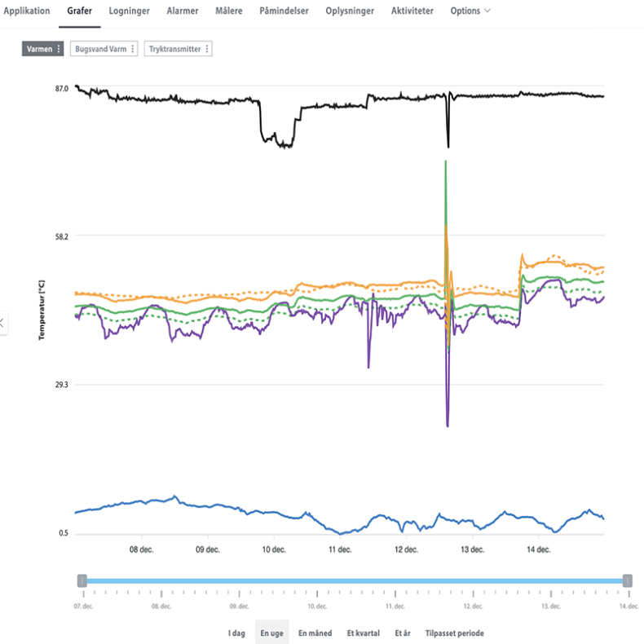
Task: Open the Påmindelser tab
Action: click(284, 11)
